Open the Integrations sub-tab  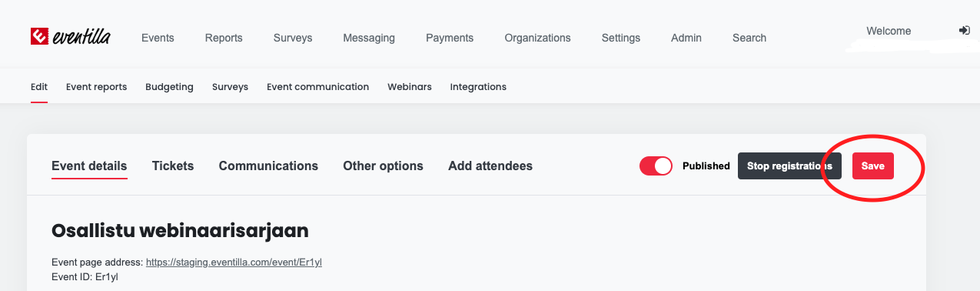click(x=478, y=87)
